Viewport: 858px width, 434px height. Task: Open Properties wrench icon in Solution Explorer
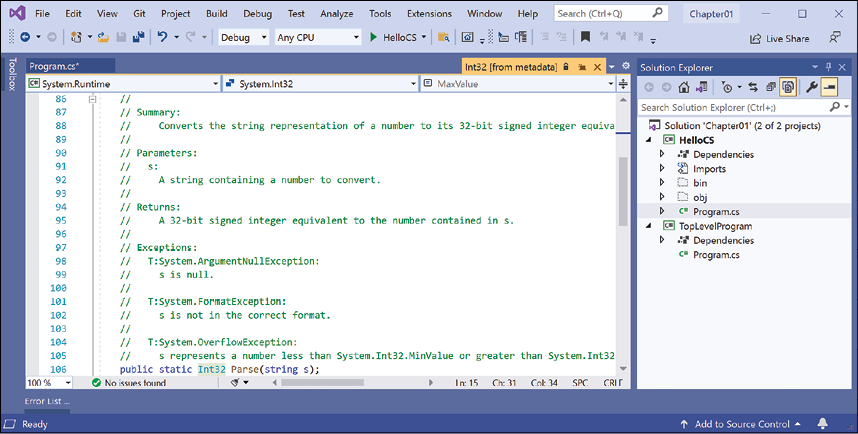812,87
